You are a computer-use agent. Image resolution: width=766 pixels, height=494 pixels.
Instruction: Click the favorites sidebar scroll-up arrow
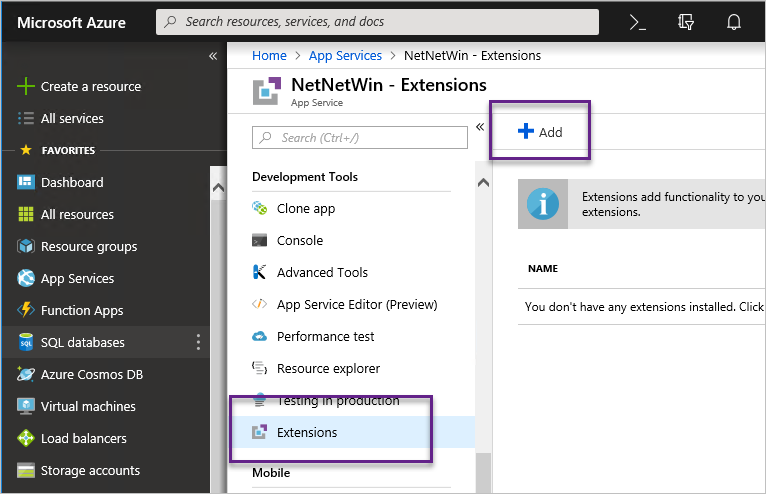coord(218,187)
